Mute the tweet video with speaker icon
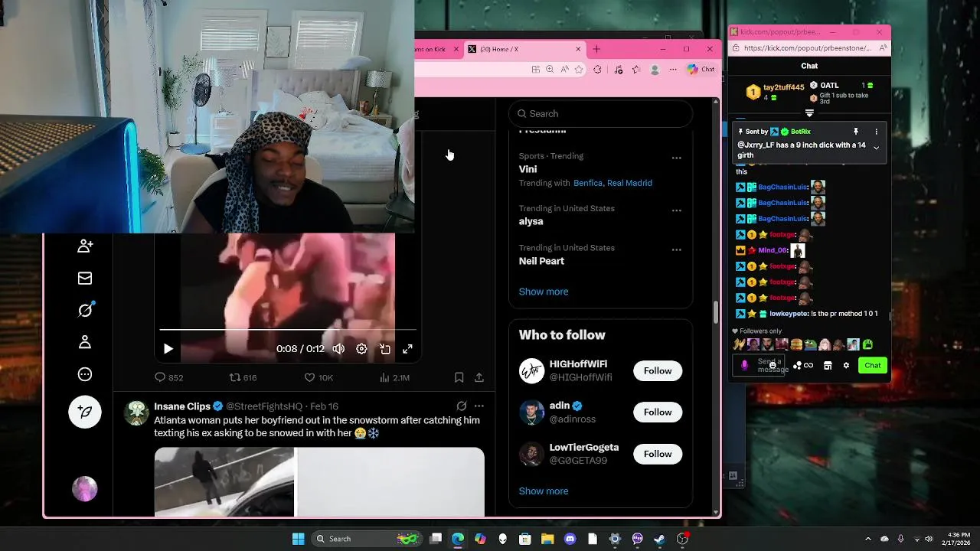 [x=338, y=349]
